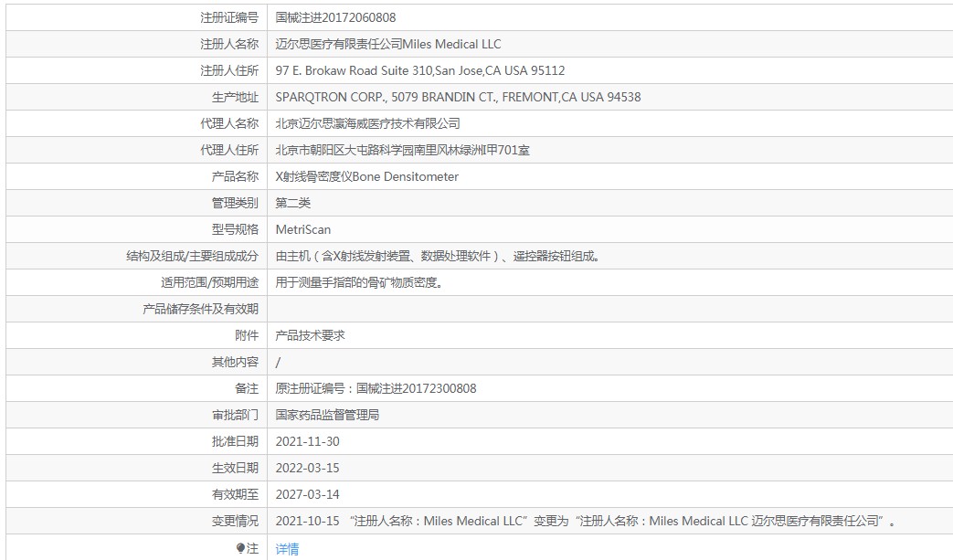Click the 生产地址 field label
Viewport: 953px width, 560px height.
point(235,97)
